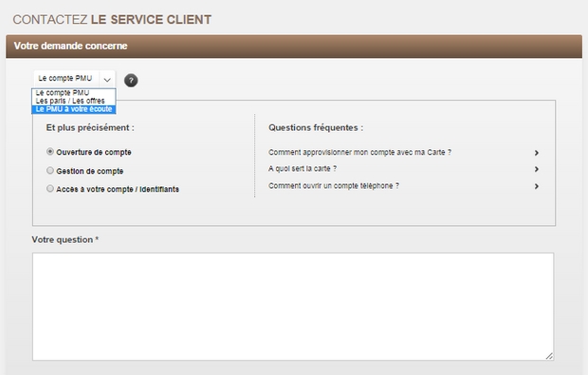588x375 pixels.
Task: Click the 'Questions fréquentes :' heading
Action: point(316,127)
